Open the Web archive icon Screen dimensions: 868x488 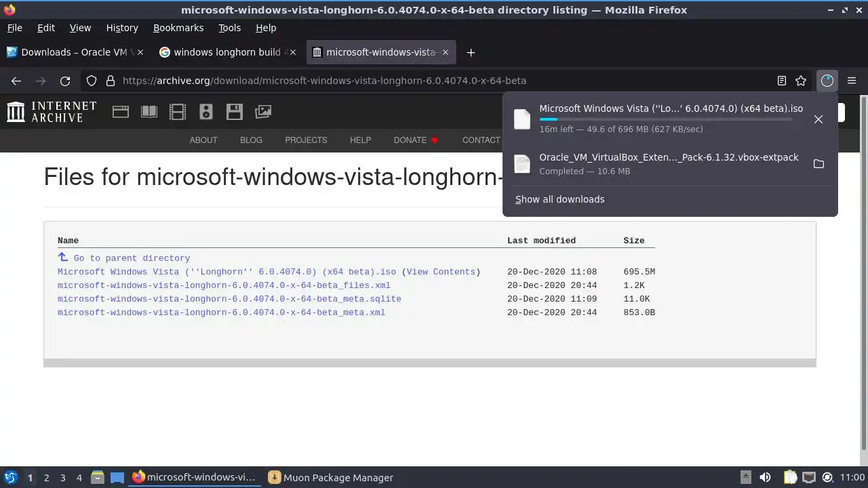(x=121, y=112)
